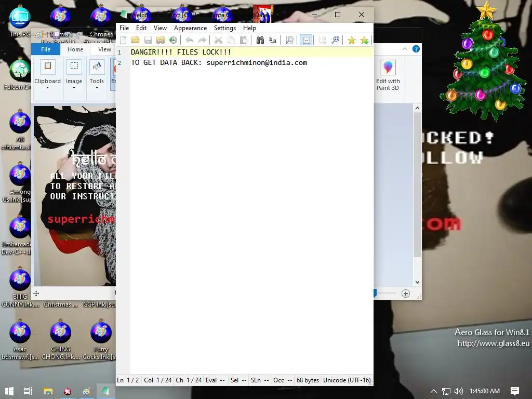The height and width of the screenshot is (399, 532).
Task: Copy selection using the toolbar copy icon
Action: click(x=231, y=40)
